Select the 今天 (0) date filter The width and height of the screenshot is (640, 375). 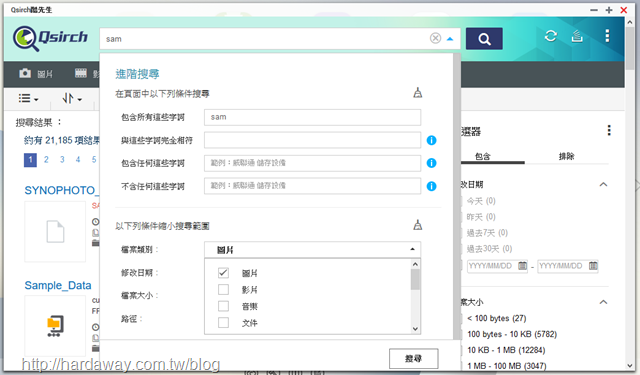481,201
